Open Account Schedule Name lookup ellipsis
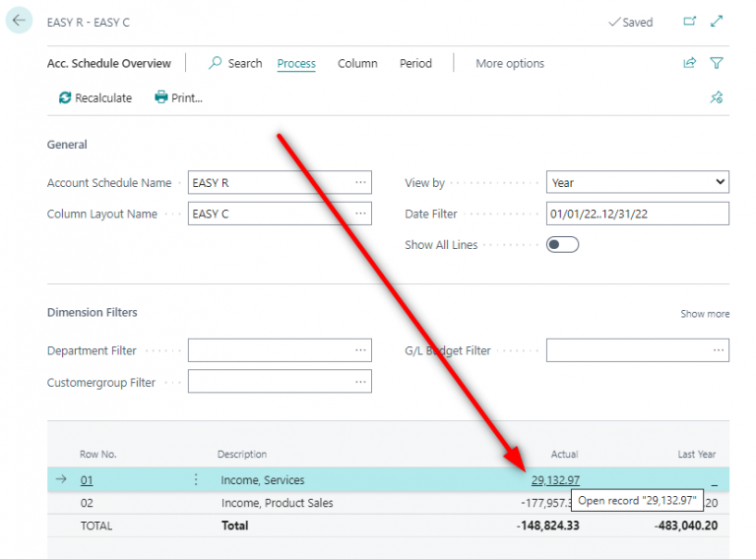The height and width of the screenshot is (559, 756). point(360,183)
